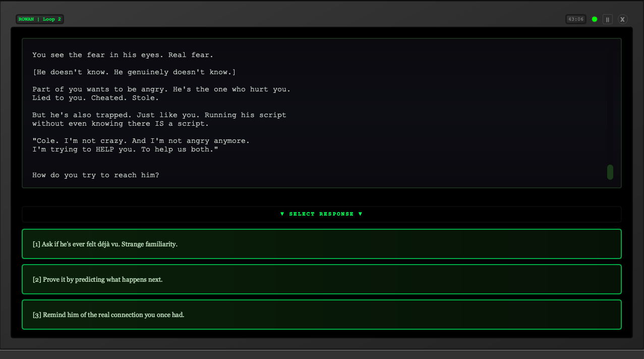This screenshot has height=359, width=644.
Task: Click the line "You see the fear in his eyes"
Action: 123,55
